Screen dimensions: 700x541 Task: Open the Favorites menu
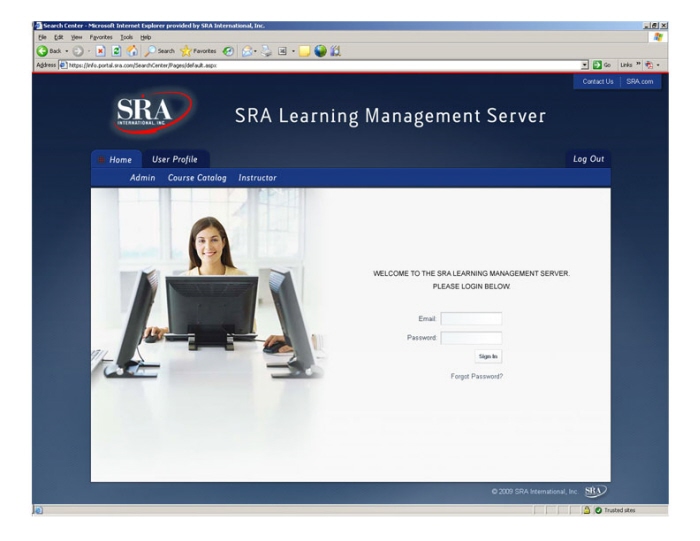click(x=101, y=37)
